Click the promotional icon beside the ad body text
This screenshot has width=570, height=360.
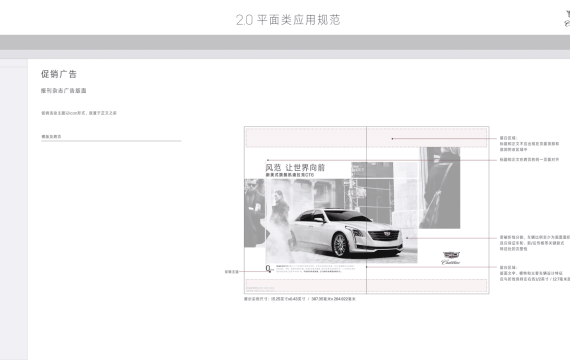[x=269, y=269]
